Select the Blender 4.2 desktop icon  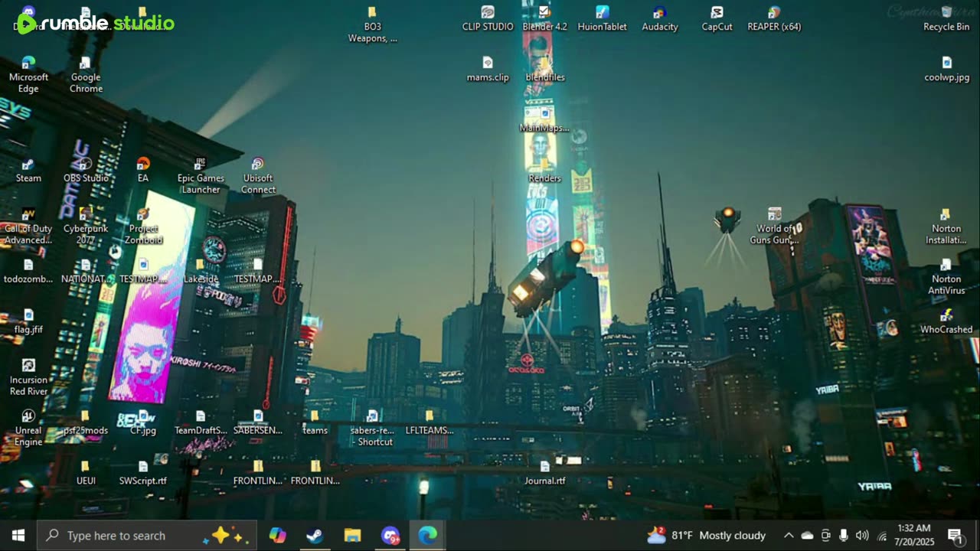pyautogui.click(x=545, y=18)
